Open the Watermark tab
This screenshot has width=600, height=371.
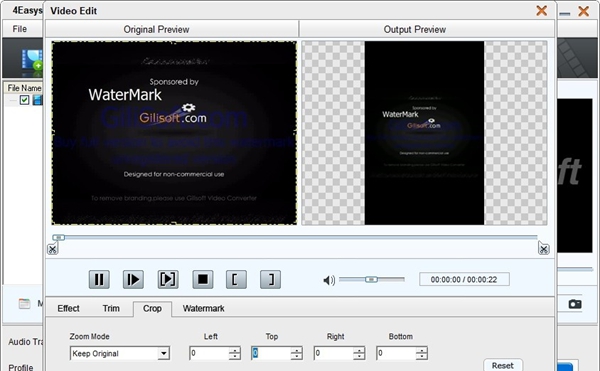(203, 308)
